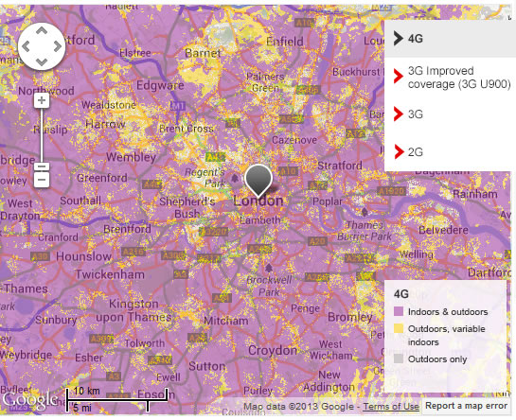Viewport: 516px width, 420px height.
Task: Click the Stratford label on the map
Action: [x=340, y=166]
